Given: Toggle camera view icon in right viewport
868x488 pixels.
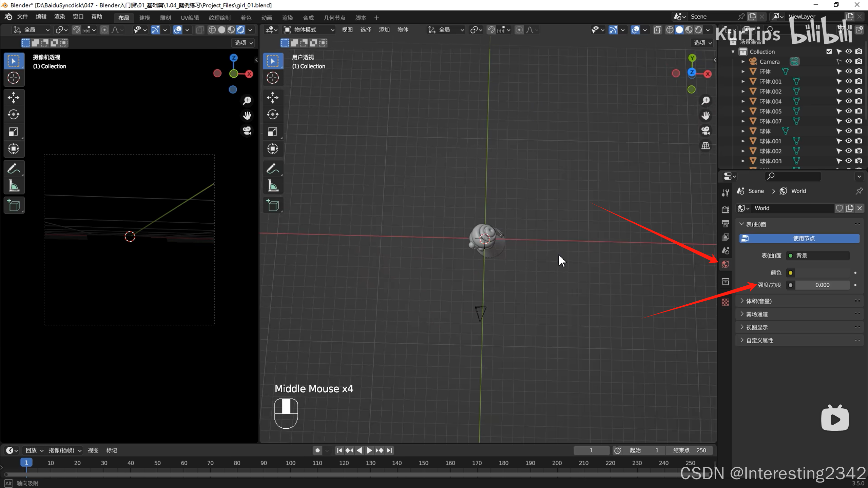Looking at the screenshot, I should click(x=706, y=131).
